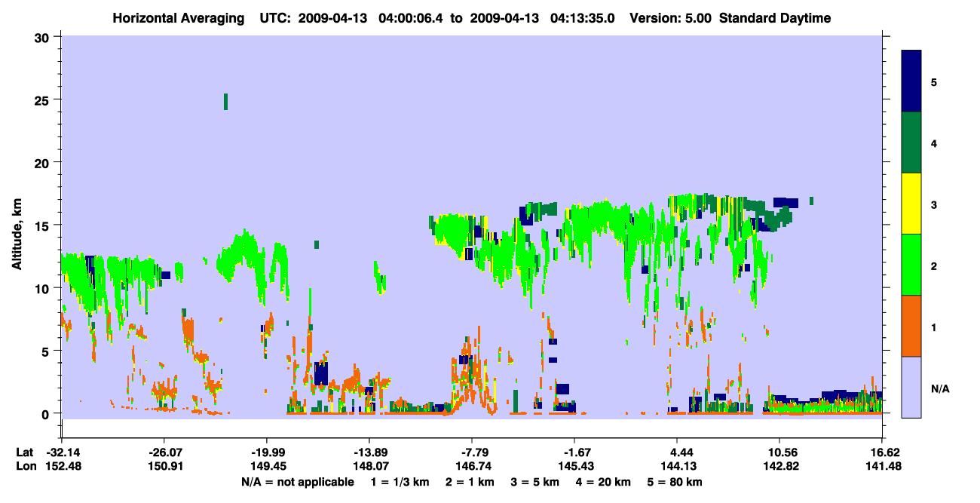Click the longitude value 145.43
Viewport: 980px width, 503px height.
[574, 466]
